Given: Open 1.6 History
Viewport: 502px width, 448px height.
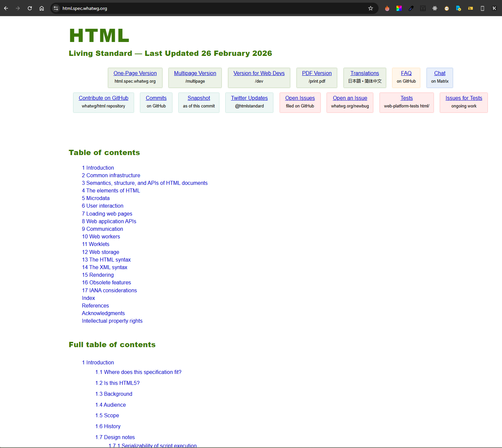Looking at the screenshot, I should tap(108, 426).
